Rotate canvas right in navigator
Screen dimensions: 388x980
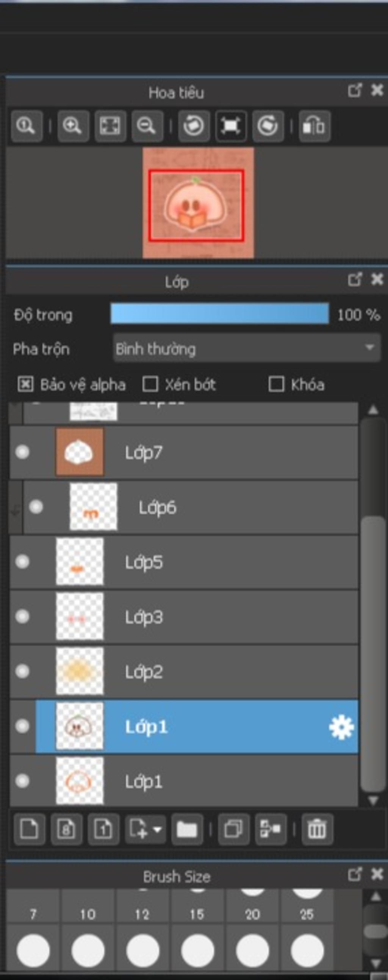point(268,126)
